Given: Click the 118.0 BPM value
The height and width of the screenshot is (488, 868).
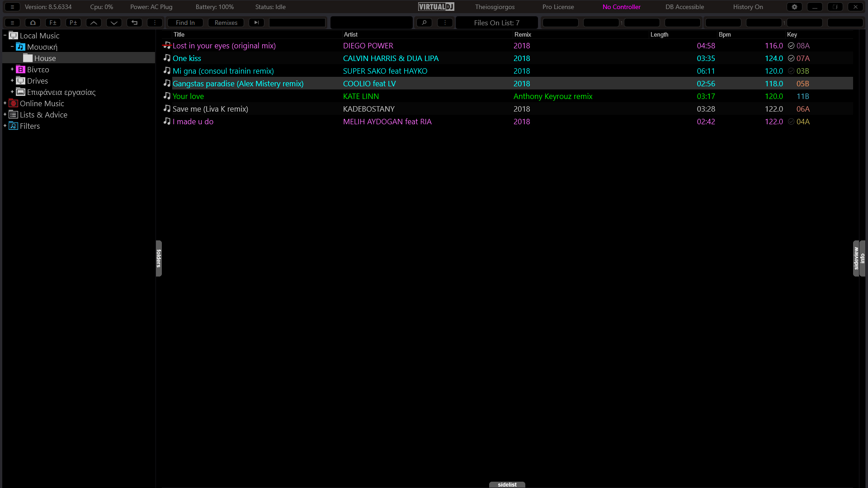Looking at the screenshot, I should tap(774, 84).
